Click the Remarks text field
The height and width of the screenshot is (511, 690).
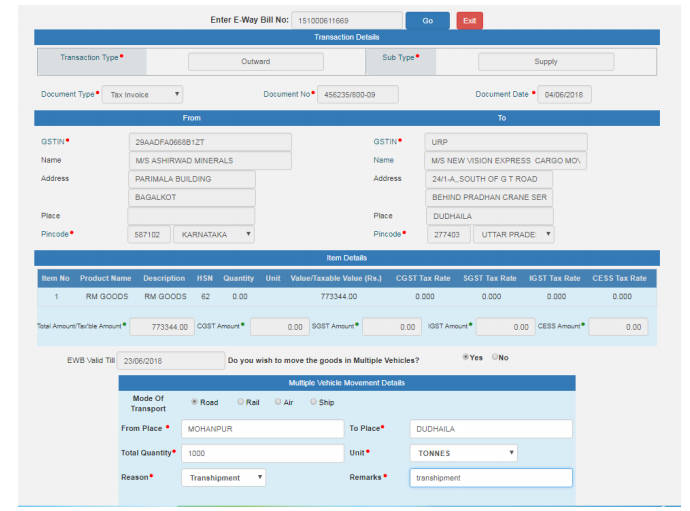pos(490,478)
